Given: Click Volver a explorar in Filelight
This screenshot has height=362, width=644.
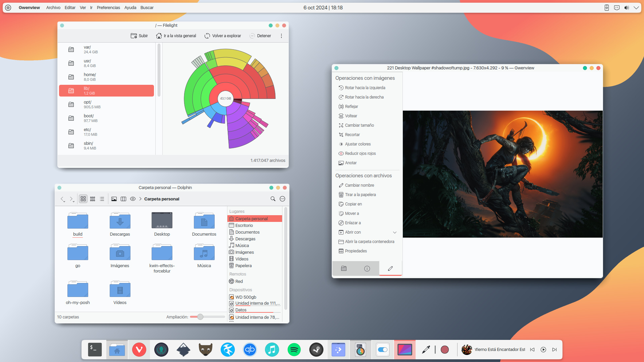Looking at the screenshot, I should pyautogui.click(x=223, y=36).
